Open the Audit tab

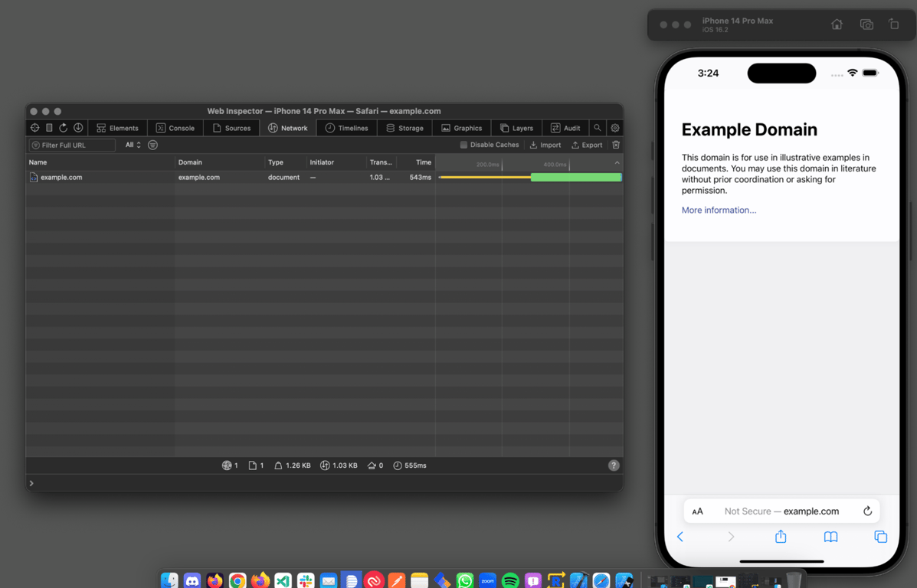pos(565,128)
